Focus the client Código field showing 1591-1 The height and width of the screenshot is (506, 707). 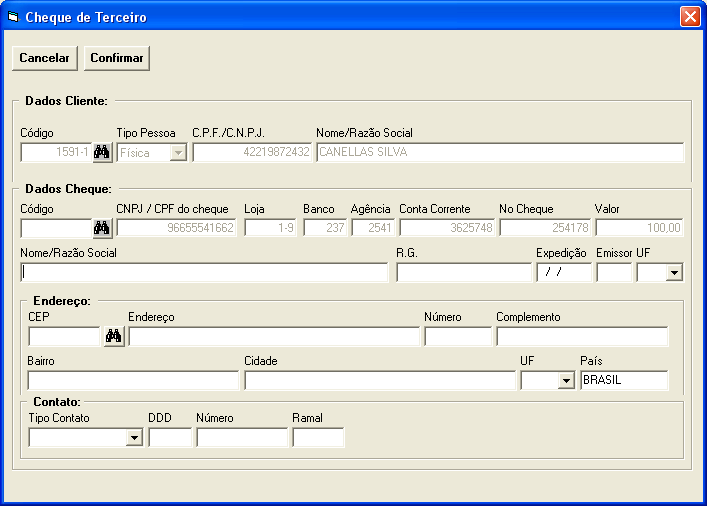coord(56,152)
